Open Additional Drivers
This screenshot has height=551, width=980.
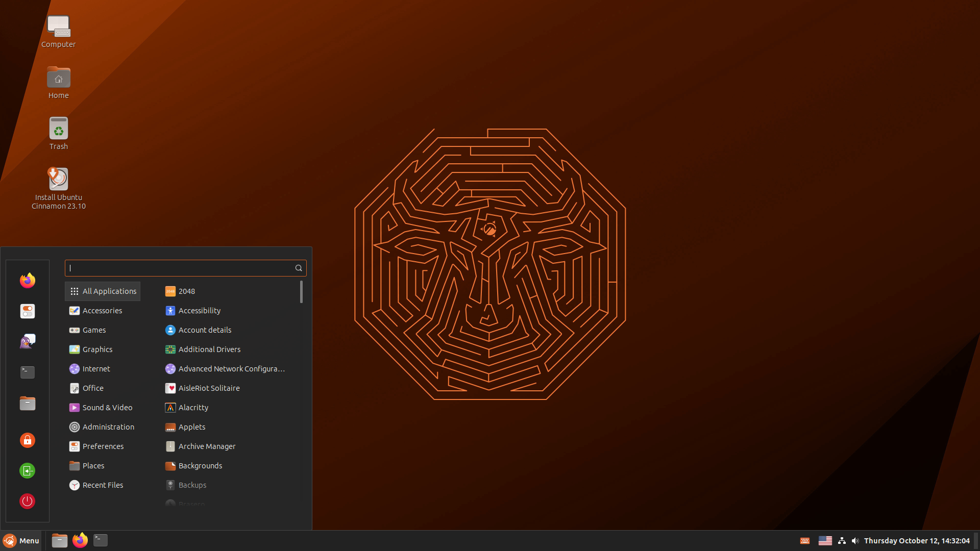pos(230,349)
